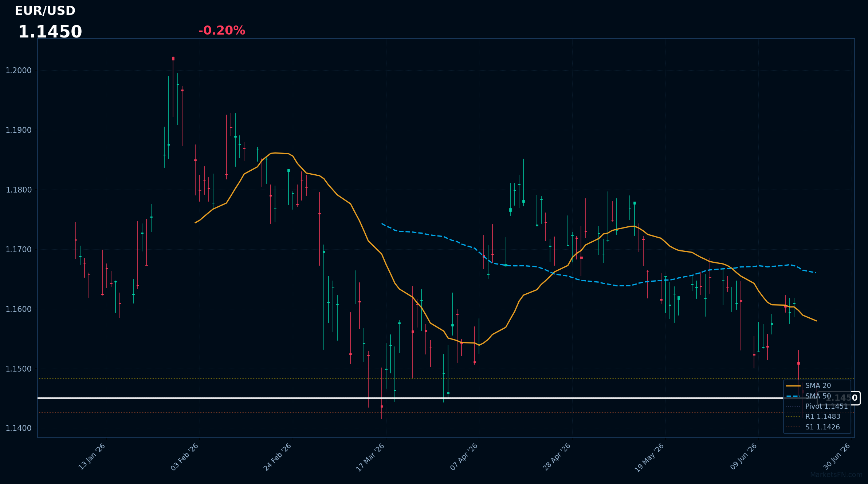The height and width of the screenshot is (484, 868).
Task: Click the large 1.1450 price under the title
Action: 50,32
